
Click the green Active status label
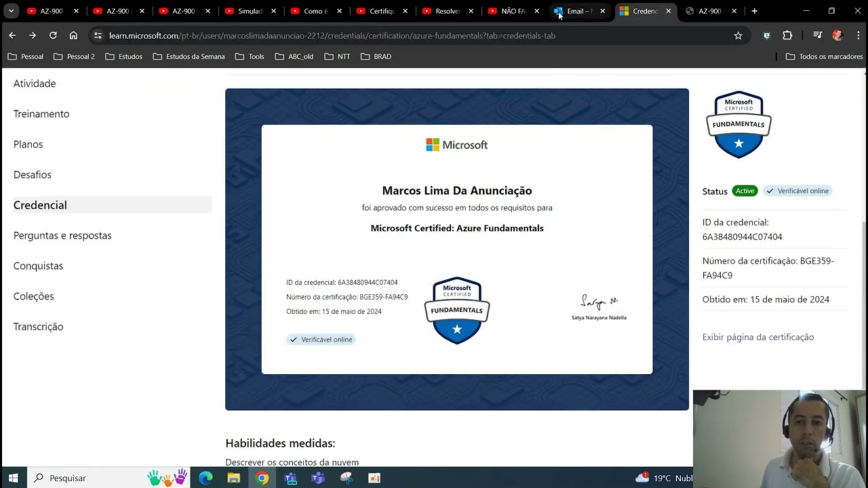pos(745,191)
